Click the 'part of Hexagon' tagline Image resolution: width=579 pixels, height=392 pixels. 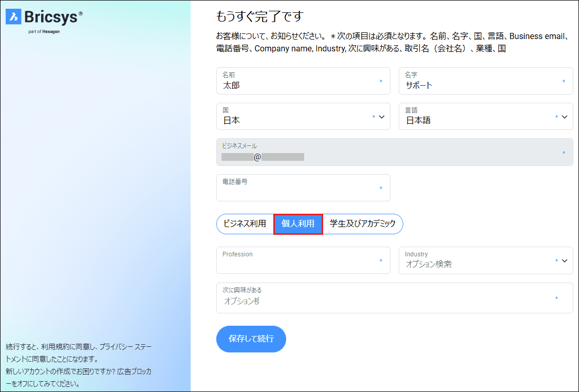(x=44, y=31)
